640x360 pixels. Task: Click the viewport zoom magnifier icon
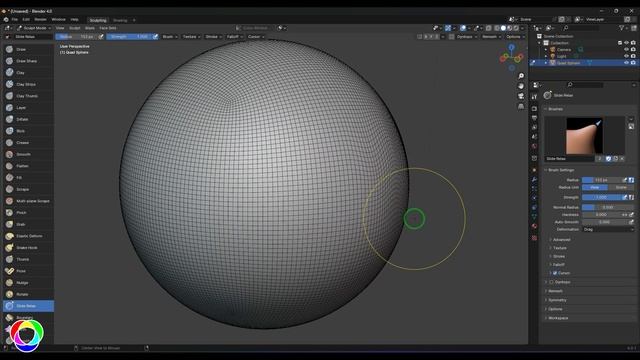pos(521,76)
